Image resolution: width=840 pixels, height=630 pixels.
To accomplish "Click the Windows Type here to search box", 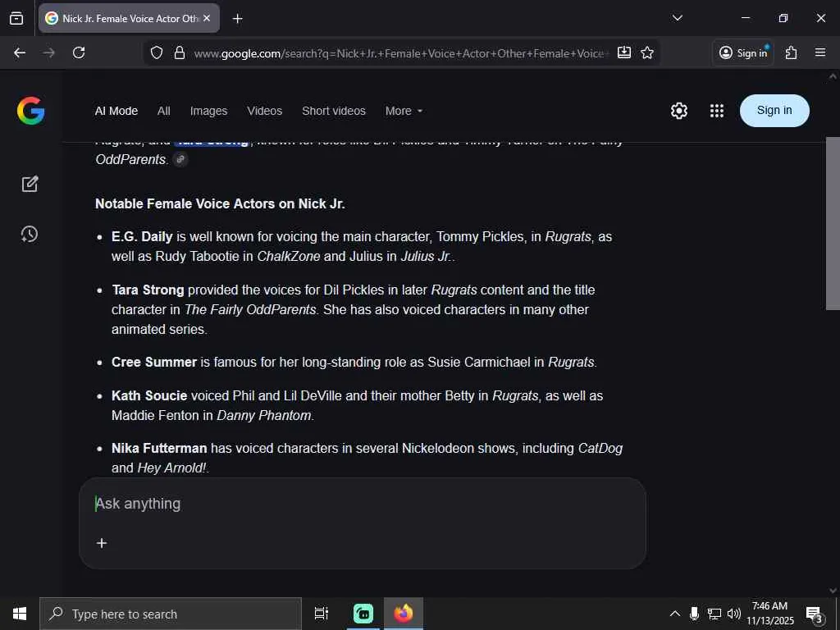I will [x=171, y=614].
